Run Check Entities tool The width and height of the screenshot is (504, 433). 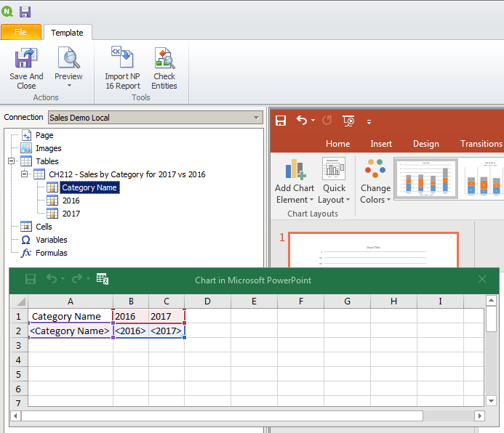(x=164, y=68)
